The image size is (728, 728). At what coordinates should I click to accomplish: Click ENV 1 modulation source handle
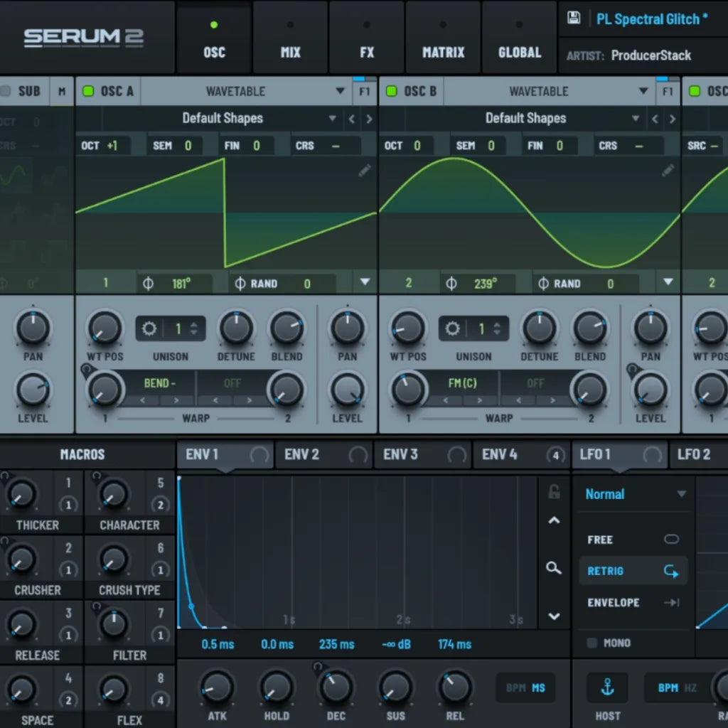(x=259, y=454)
